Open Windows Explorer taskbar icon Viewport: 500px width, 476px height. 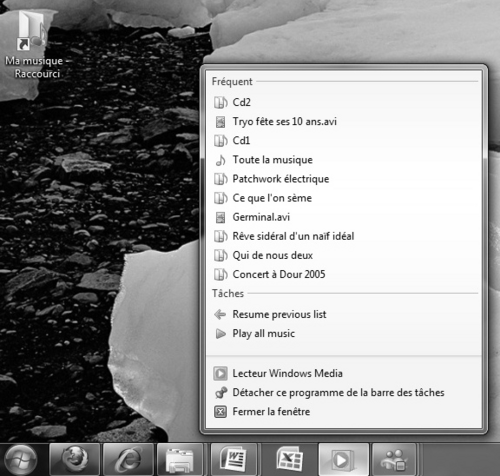tap(180, 460)
